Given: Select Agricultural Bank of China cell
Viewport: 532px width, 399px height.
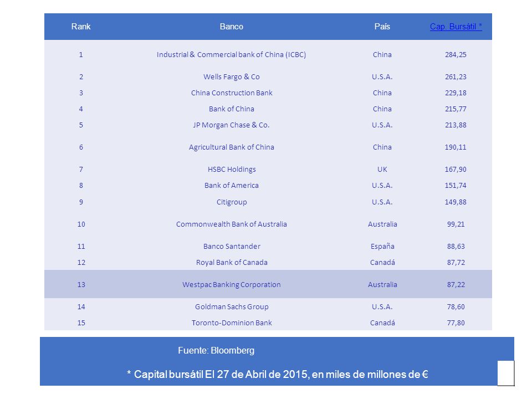Looking at the screenshot, I should tap(232, 147).
